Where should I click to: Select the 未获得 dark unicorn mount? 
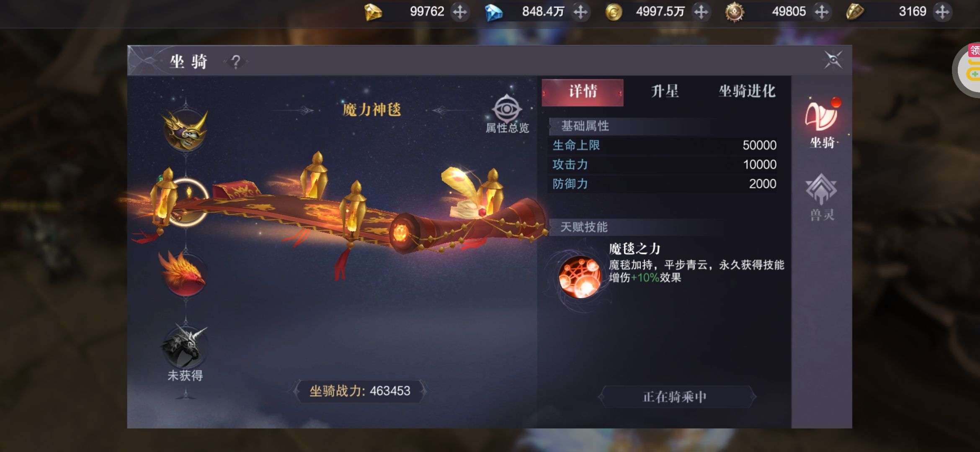(x=186, y=347)
